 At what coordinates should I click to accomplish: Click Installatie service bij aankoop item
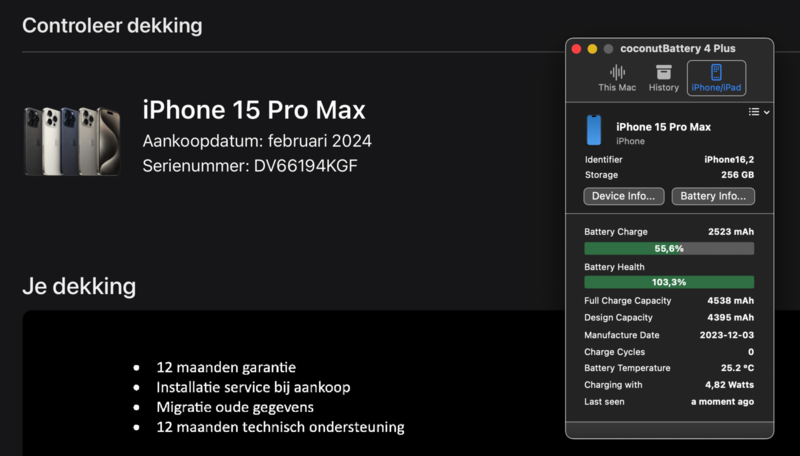253,387
